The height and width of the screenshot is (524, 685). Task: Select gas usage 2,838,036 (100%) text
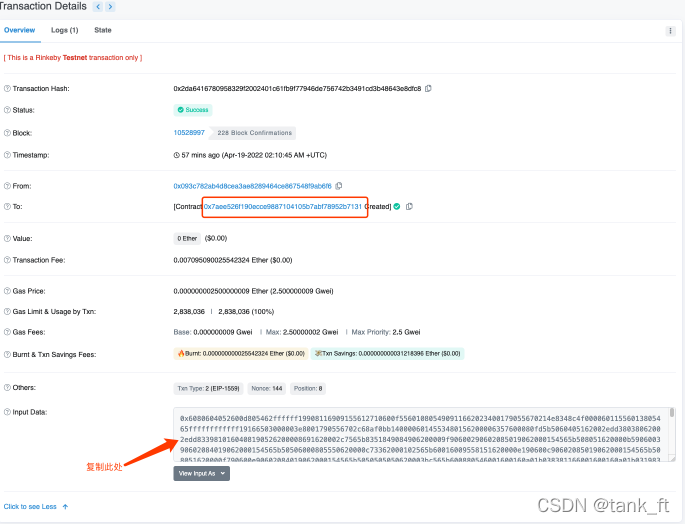[246, 312]
